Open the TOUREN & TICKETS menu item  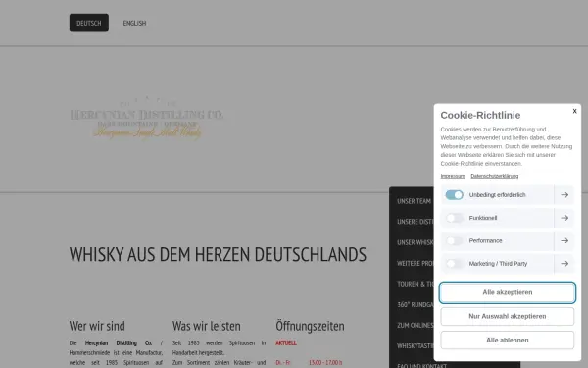(416, 284)
